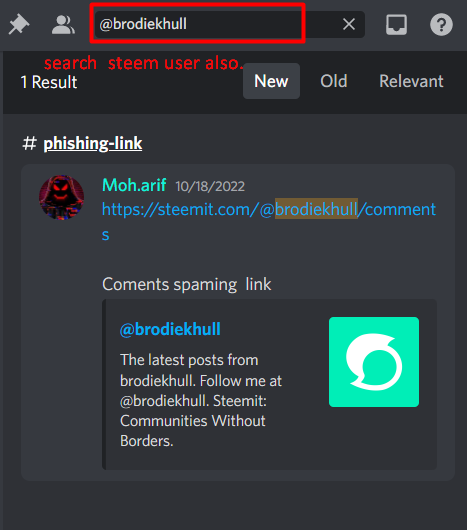Click Moh.arif's avatar image
467x530 pixels.
[62, 197]
